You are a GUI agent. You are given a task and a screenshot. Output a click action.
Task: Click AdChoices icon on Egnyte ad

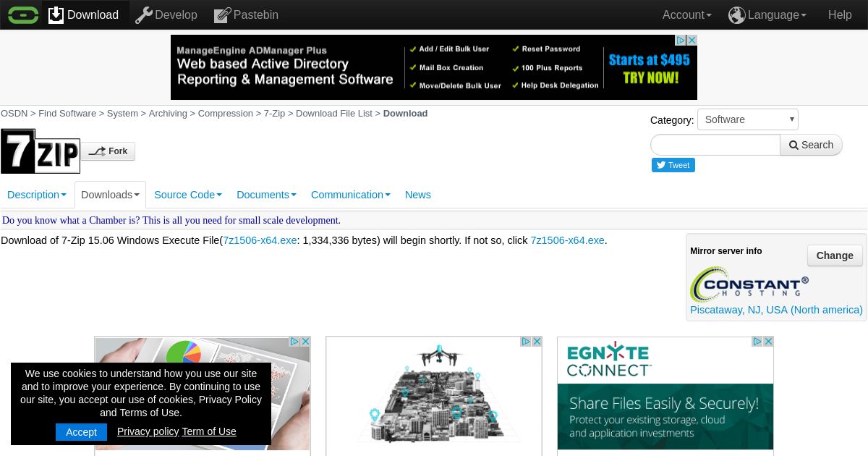coord(757,342)
